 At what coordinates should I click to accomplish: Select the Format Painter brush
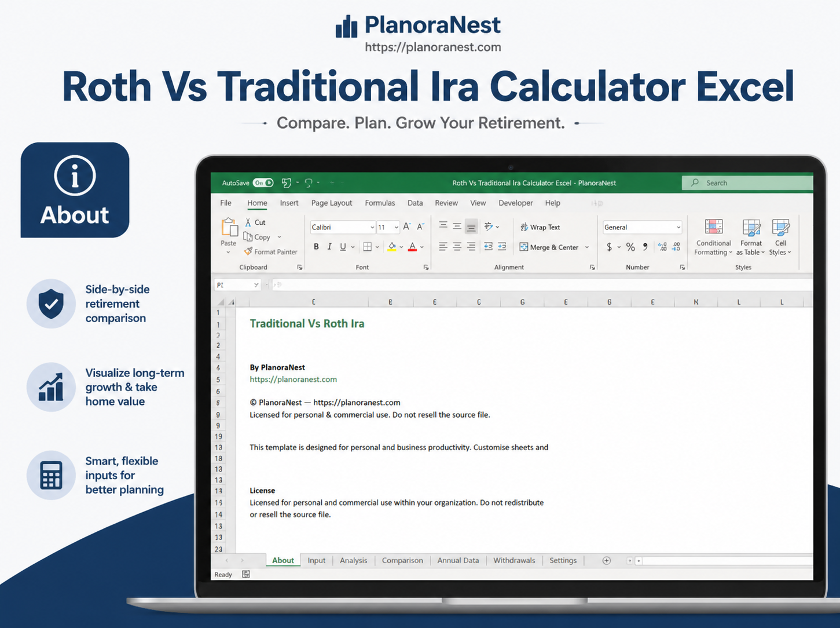[x=248, y=251]
